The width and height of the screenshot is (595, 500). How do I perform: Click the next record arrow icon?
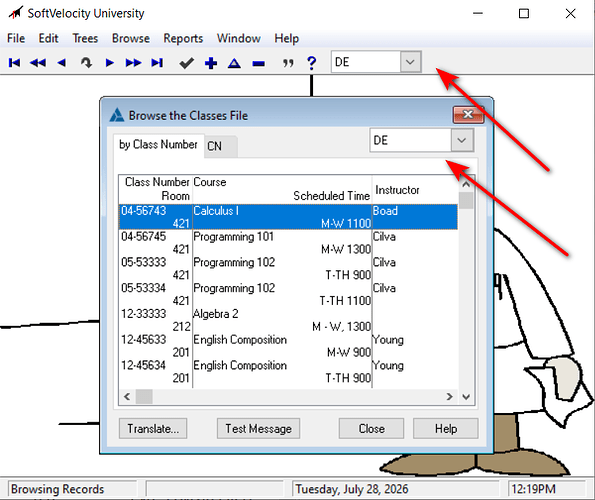point(110,63)
